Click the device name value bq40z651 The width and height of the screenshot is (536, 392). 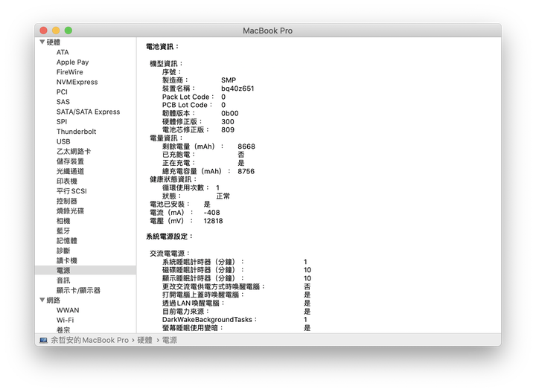237,89
